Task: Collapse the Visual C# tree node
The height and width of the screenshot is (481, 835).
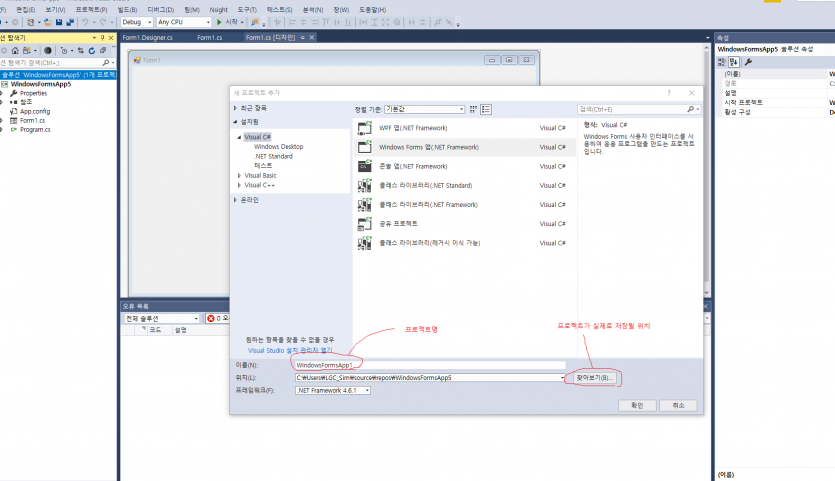Action: pyautogui.click(x=239, y=137)
